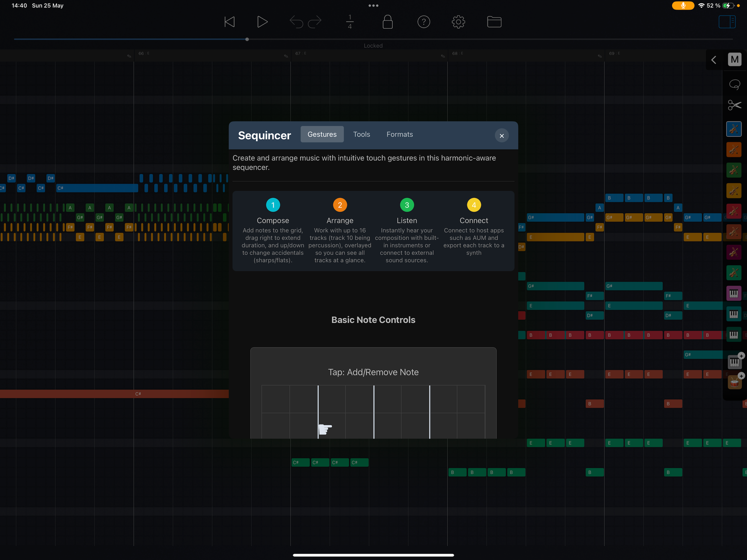Click the Connect step number 4
This screenshot has height=560, width=747.
click(474, 205)
